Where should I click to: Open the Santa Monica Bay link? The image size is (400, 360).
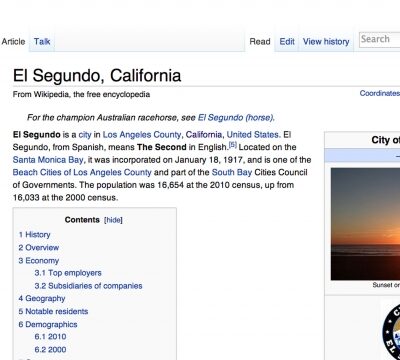tap(48, 160)
